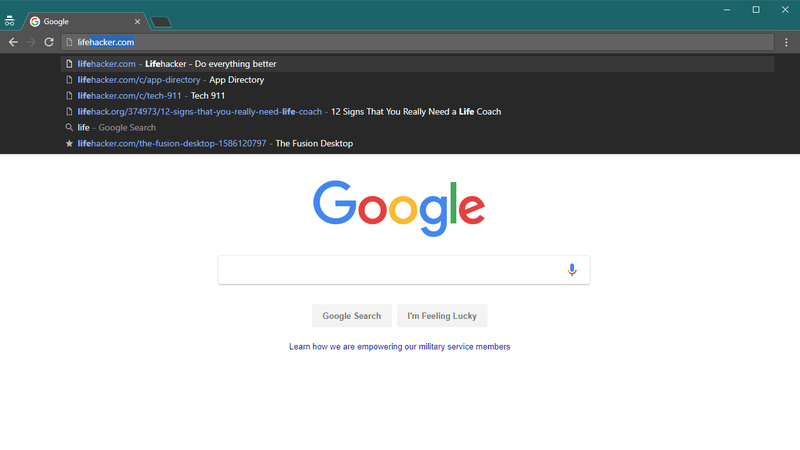Click the forward navigation arrow
Viewport: 800px width, 450px height.
coord(31,42)
